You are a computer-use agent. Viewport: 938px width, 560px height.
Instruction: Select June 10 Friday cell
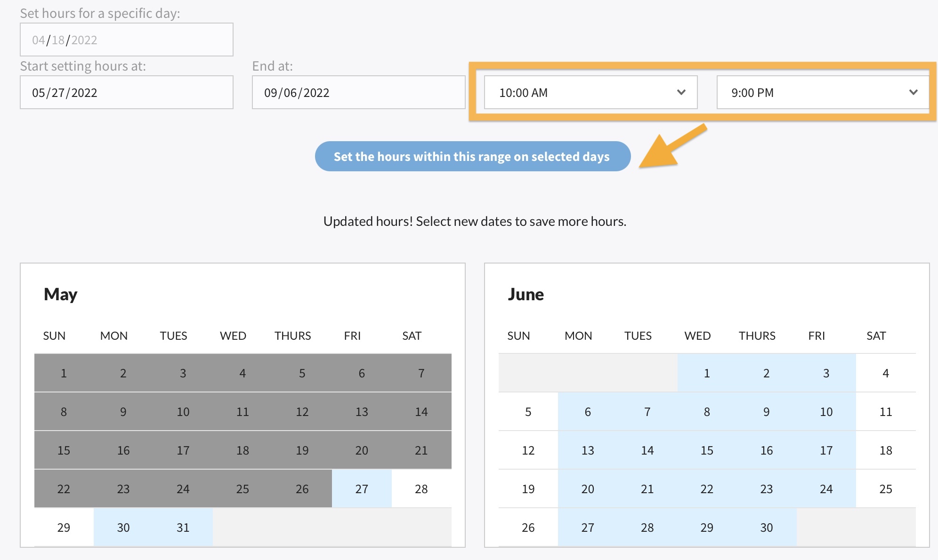pos(826,412)
